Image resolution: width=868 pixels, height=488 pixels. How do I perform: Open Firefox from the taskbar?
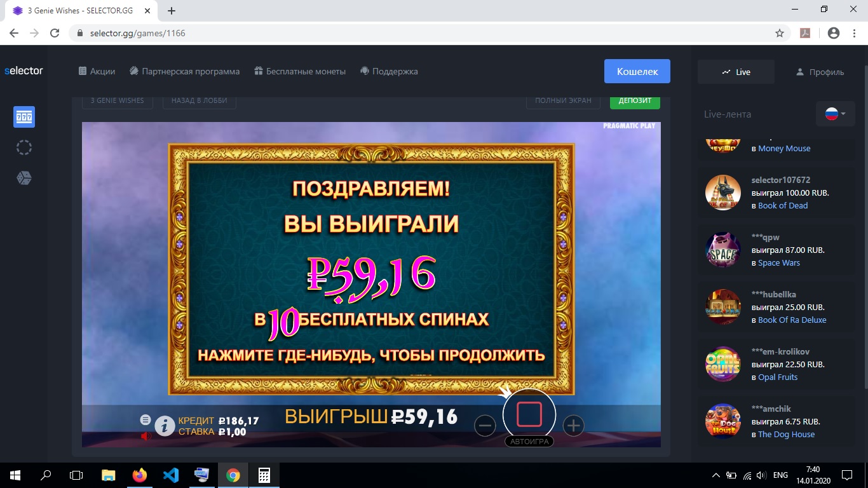[140, 475]
